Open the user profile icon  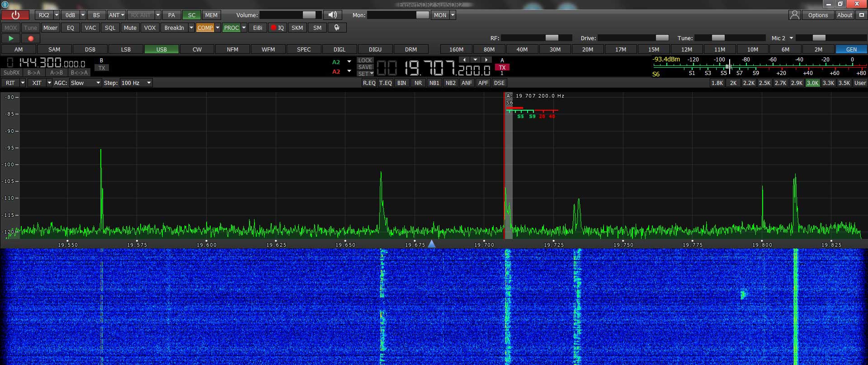pyautogui.click(x=794, y=15)
